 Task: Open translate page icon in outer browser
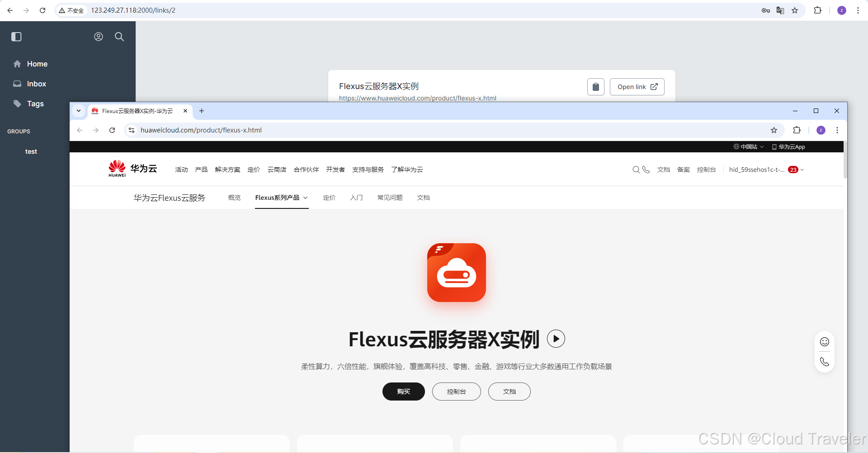click(x=780, y=10)
